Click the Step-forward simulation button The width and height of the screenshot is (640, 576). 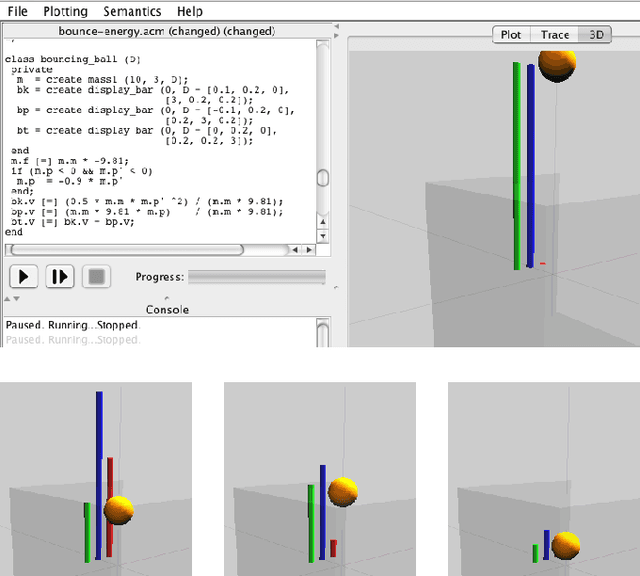59,277
